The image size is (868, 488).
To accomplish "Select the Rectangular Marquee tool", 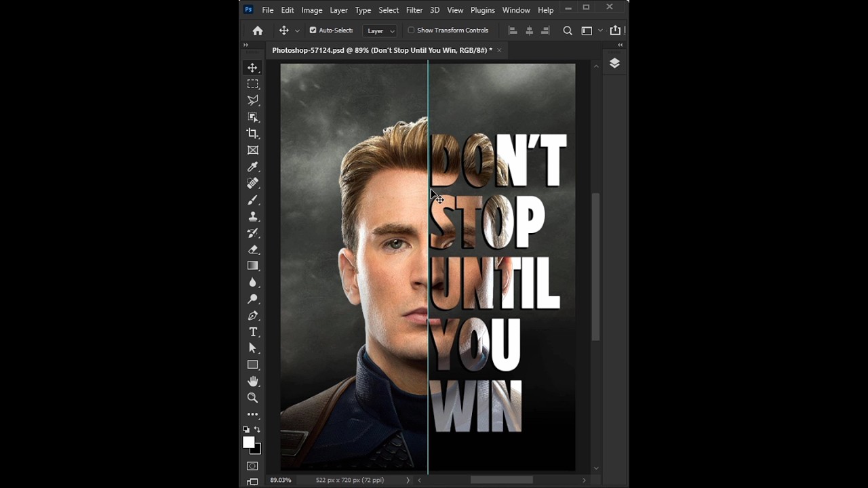I will point(252,84).
